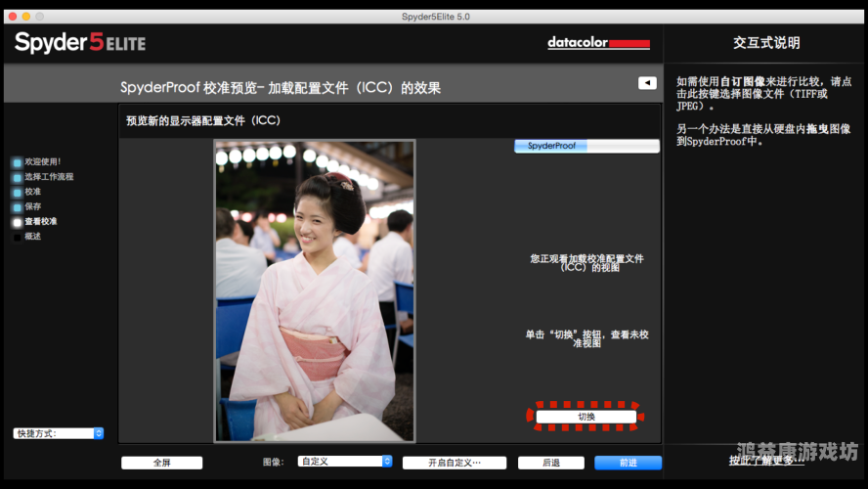
Task: Open the 开启自定义… custom image button
Action: 454,463
